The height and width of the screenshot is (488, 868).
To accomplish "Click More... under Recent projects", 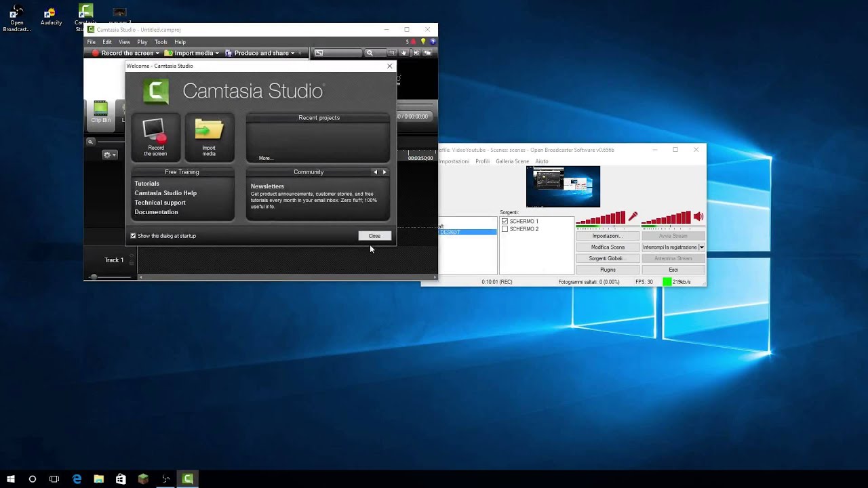I will tap(265, 158).
